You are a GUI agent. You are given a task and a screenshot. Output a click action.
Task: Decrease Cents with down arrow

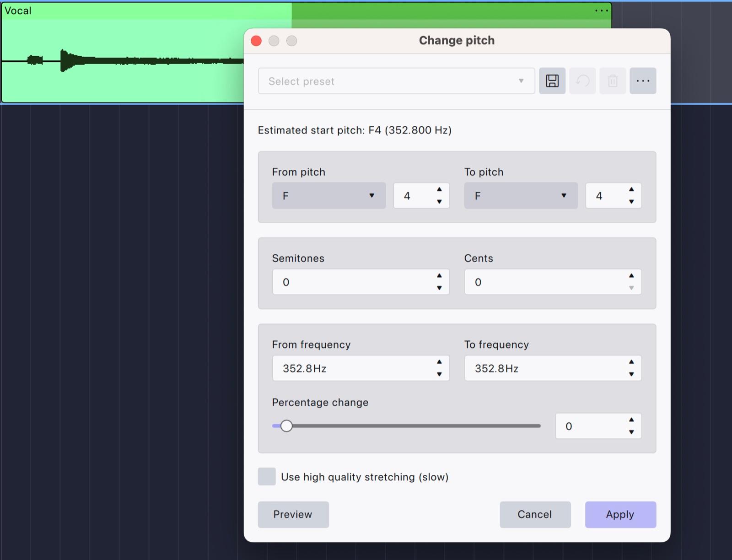point(631,288)
